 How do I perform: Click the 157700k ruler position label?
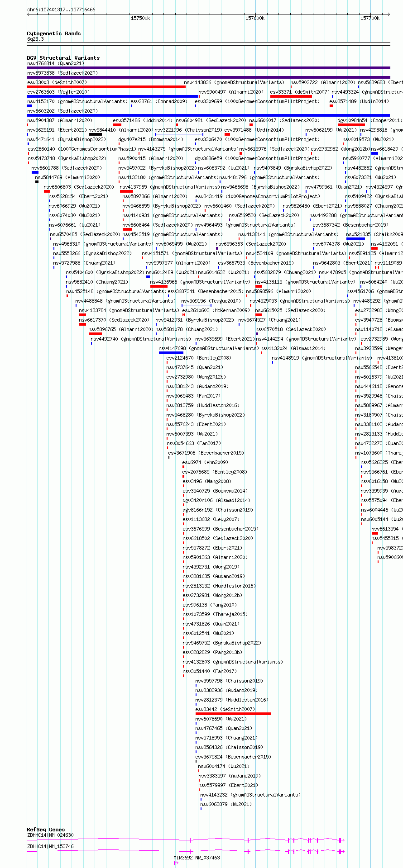click(370, 18)
